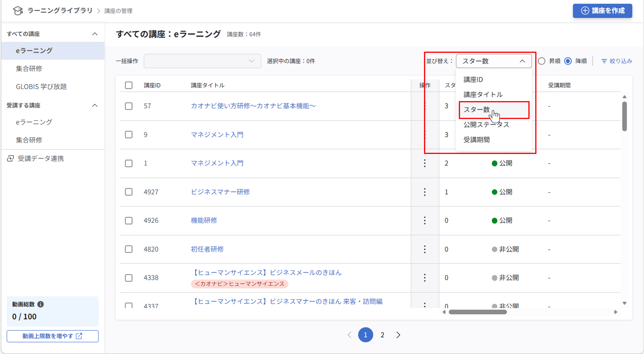Collapse the 並び替え スター数 dropdown
The height and width of the screenshot is (354, 644).
[494, 61]
